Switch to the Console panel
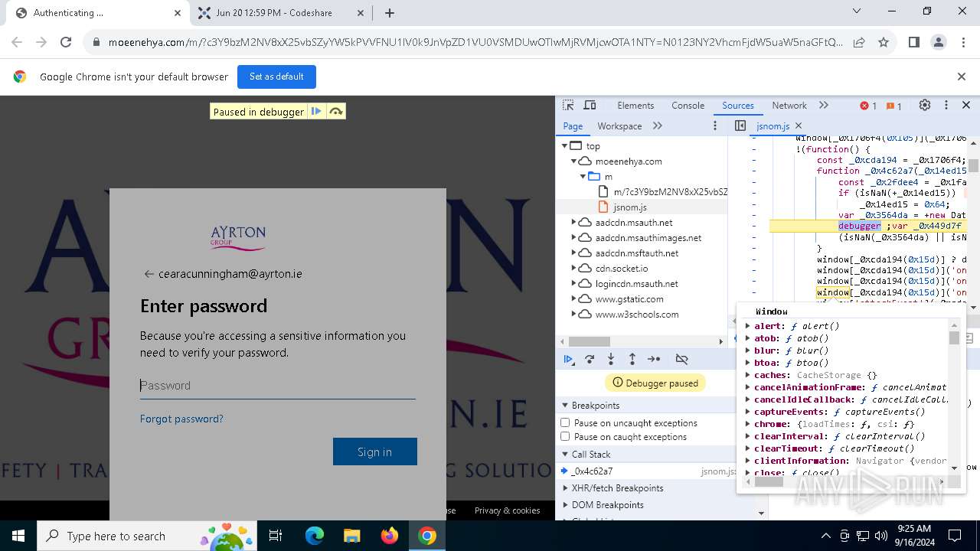 pyautogui.click(x=688, y=106)
